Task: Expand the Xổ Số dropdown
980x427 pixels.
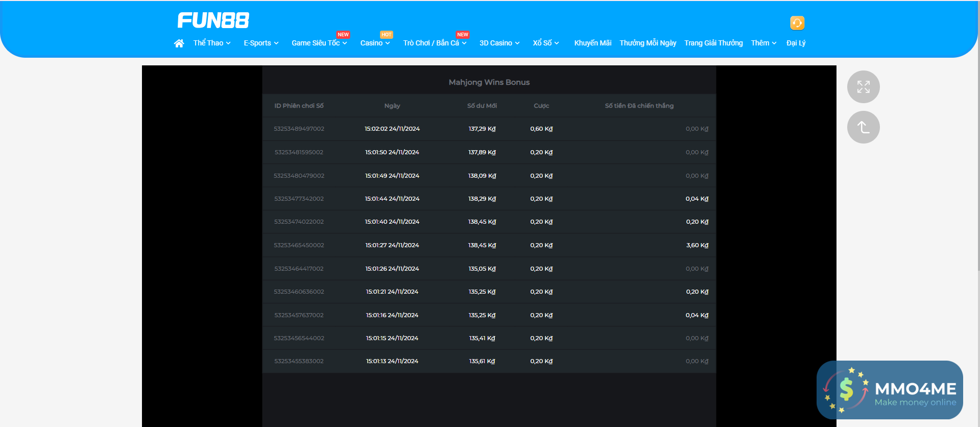Action: (545, 43)
